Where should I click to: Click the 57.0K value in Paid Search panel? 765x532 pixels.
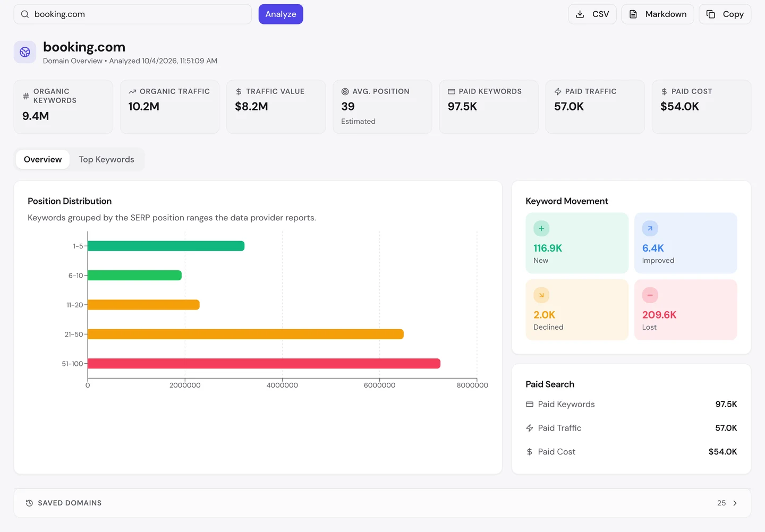tap(726, 428)
